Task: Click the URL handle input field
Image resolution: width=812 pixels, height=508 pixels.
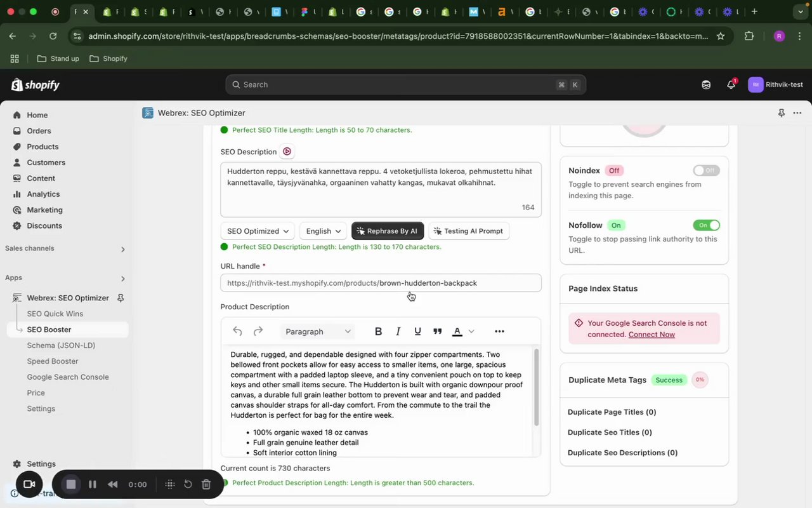Action: click(x=381, y=283)
